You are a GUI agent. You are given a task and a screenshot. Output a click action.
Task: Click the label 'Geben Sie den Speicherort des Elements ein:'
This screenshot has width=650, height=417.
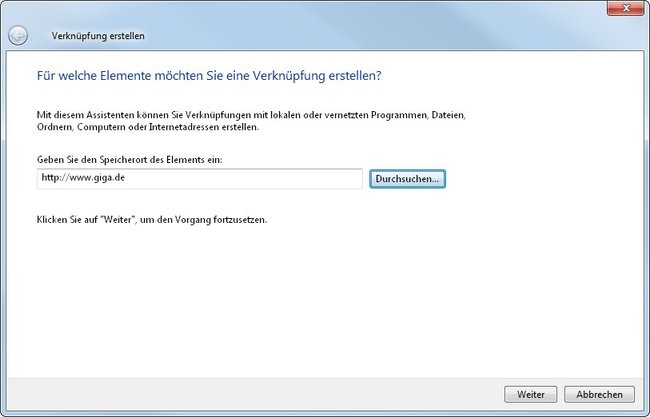point(130,160)
